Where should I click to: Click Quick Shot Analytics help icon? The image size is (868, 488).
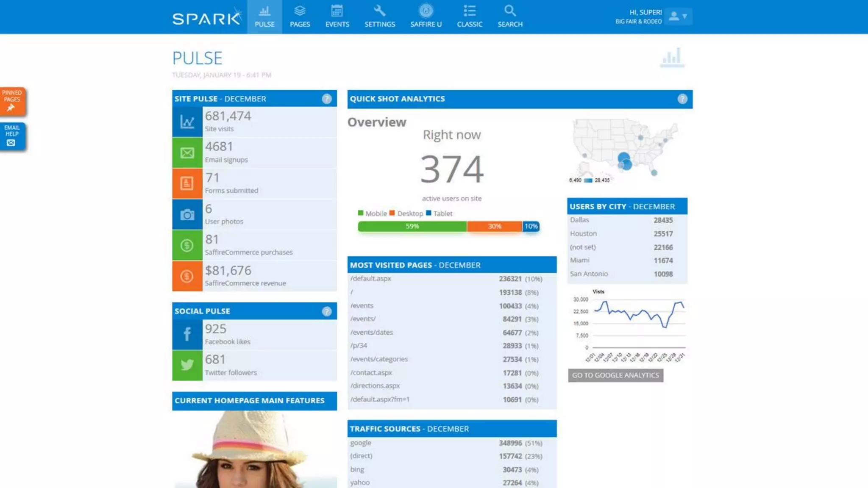pos(682,99)
